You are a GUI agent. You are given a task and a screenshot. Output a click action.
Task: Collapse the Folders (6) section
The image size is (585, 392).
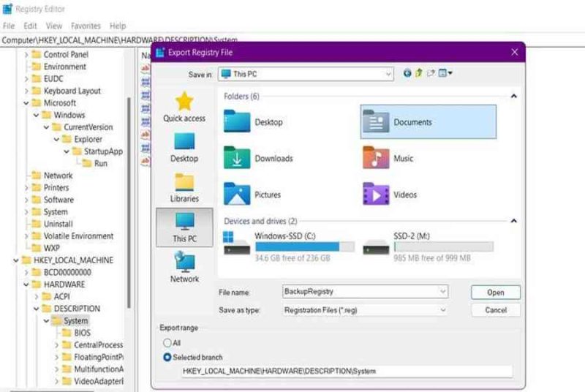pos(514,97)
